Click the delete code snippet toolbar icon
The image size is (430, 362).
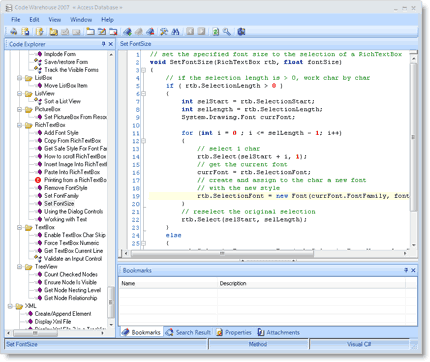coord(150,32)
